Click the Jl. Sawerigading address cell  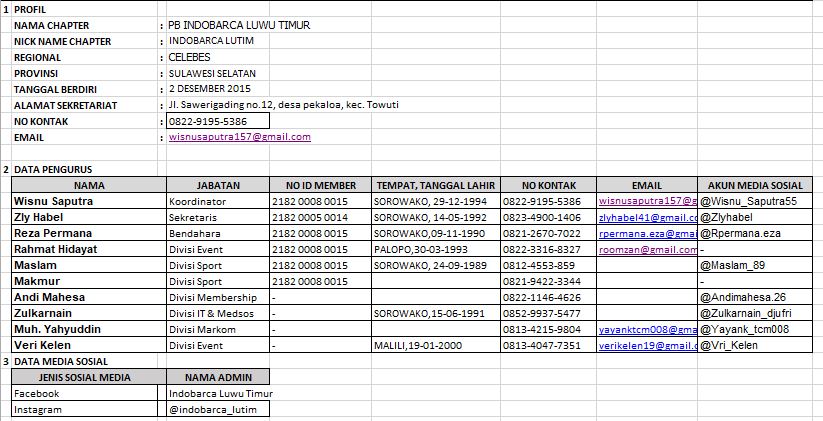pyautogui.click(x=283, y=105)
